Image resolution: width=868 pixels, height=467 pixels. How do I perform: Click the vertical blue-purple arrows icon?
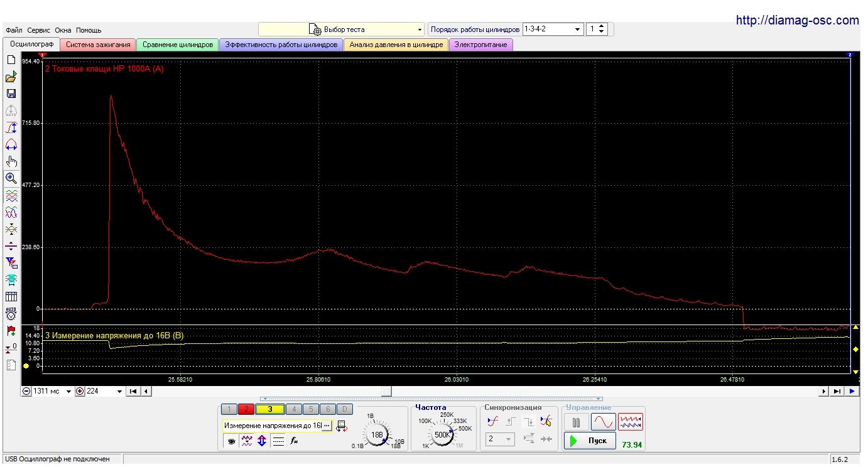tap(263, 441)
